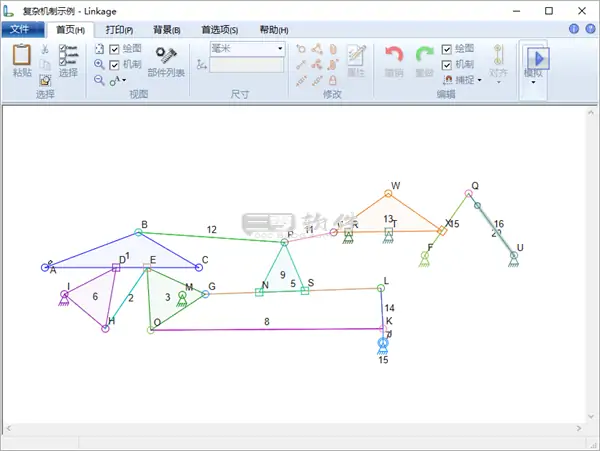Image resolution: width=600 pixels, height=451 pixels.
Task: Switch to the 背景(B) tab
Action: 167,30
